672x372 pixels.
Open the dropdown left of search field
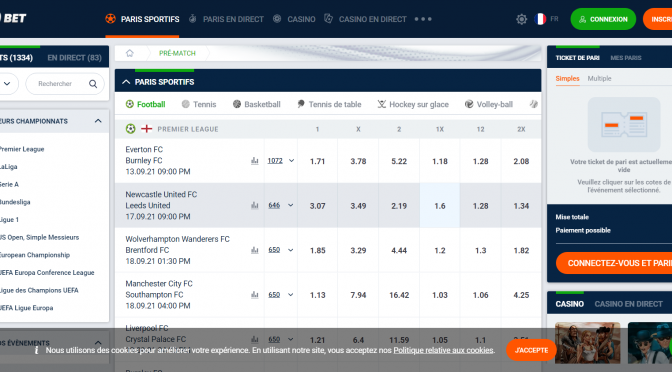point(6,84)
